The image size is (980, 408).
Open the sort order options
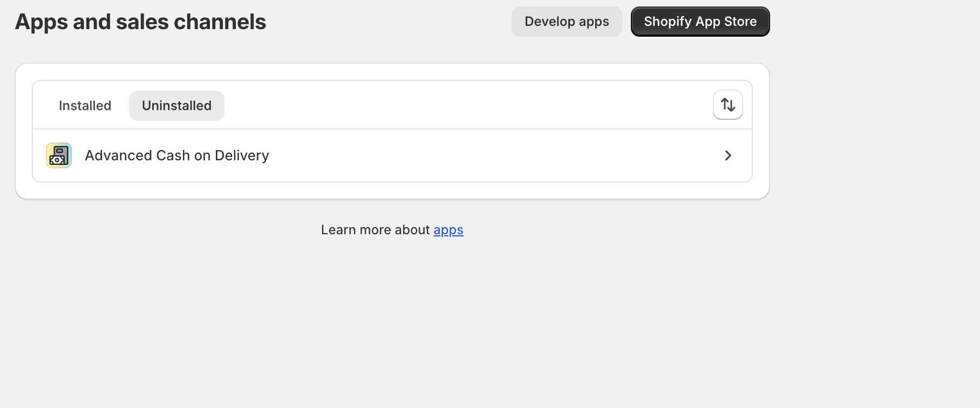tap(727, 105)
